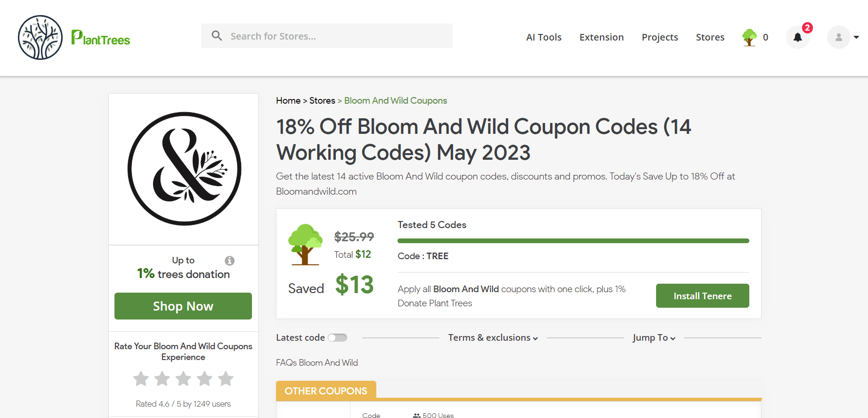Viewport: 868px width, 418px height.
Task: Open the Jump To dropdown
Action: point(654,338)
